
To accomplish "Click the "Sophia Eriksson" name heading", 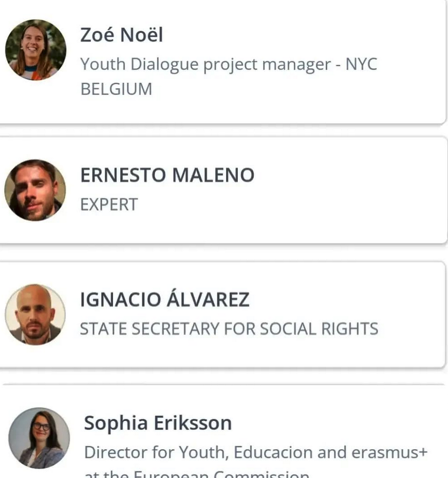I will pyautogui.click(x=158, y=423).
